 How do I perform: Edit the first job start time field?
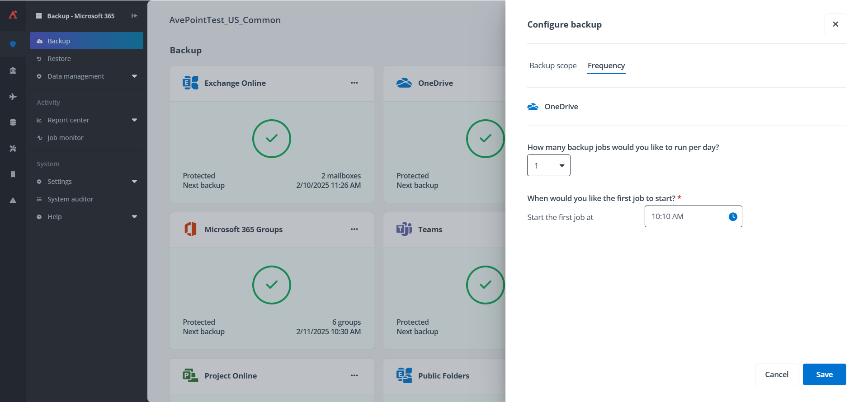693,216
